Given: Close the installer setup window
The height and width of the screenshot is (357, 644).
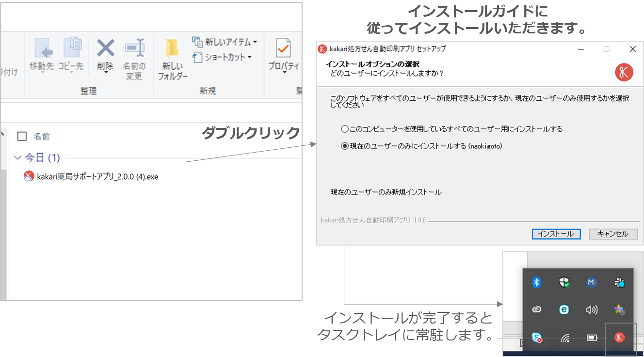Looking at the screenshot, I should [632, 49].
